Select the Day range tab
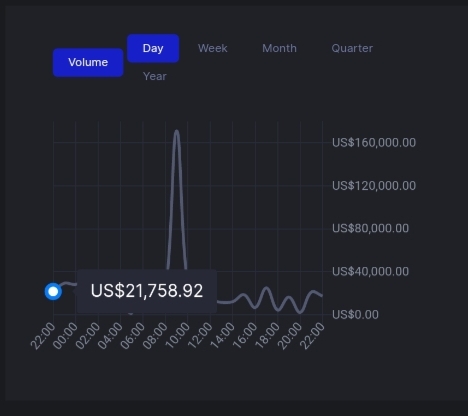The width and height of the screenshot is (468, 416). (153, 48)
